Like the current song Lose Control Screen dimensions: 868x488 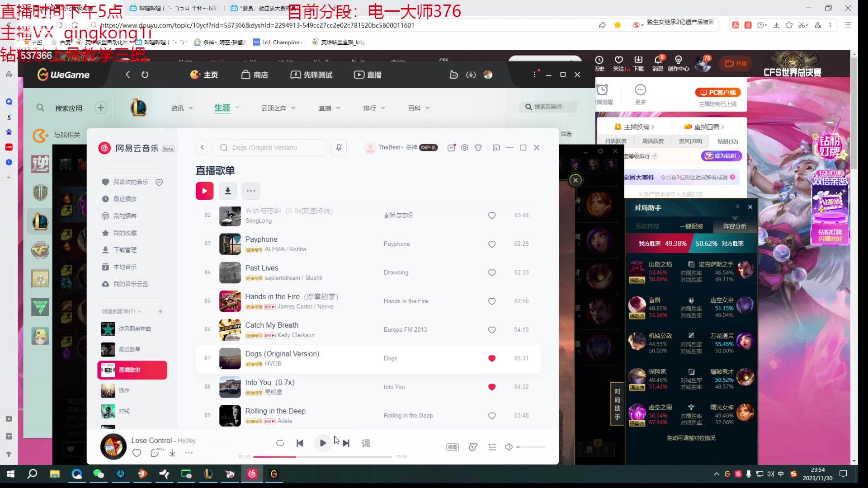[x=137, y=453]
